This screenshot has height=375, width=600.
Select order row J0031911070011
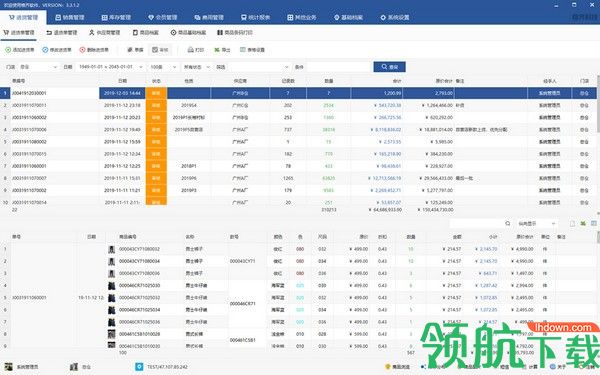click(298, 105)
